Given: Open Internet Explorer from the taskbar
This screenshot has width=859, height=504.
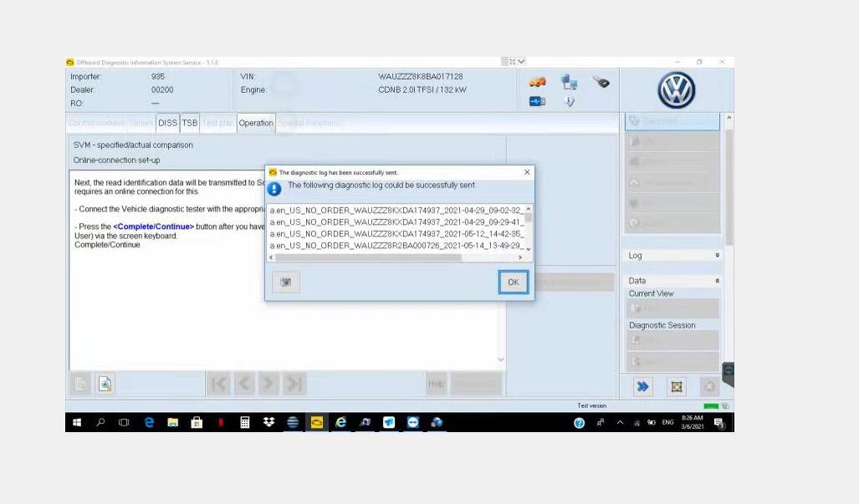Looking at the screenshot, I should point(340,422).
